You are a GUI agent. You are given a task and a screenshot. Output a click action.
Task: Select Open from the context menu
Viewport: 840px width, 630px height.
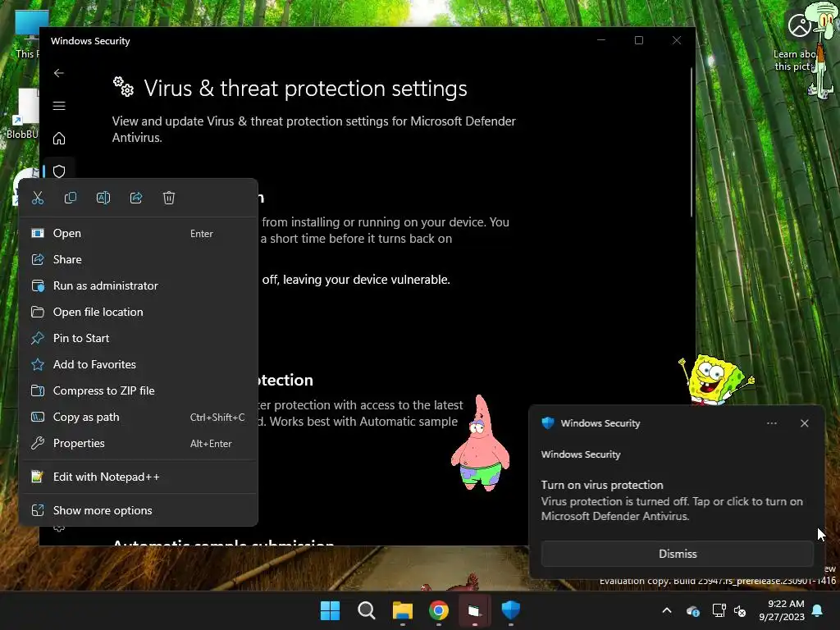138,233
